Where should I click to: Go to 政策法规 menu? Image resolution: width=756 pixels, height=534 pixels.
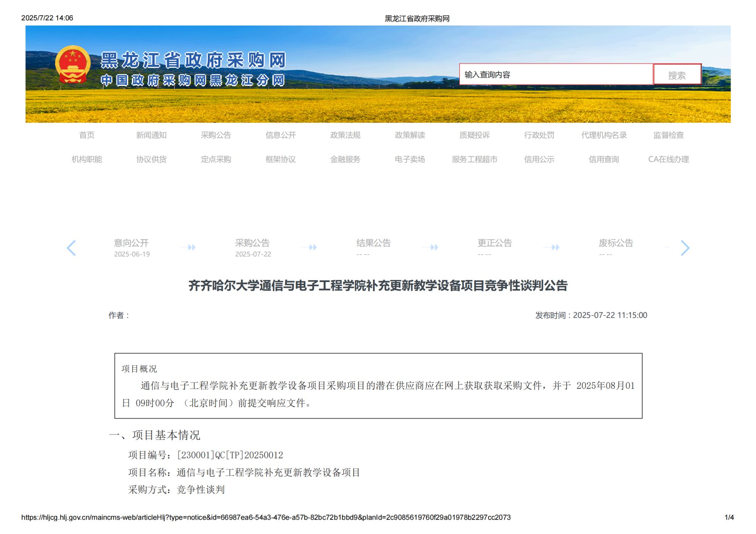coord(345,135)
